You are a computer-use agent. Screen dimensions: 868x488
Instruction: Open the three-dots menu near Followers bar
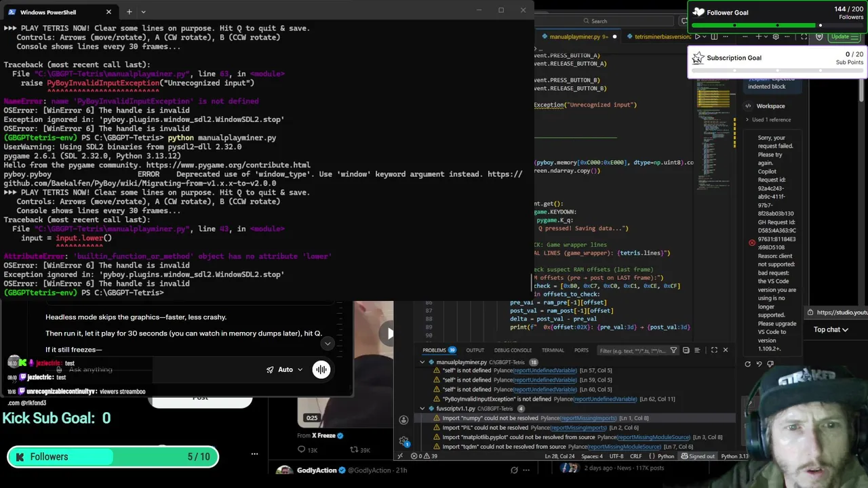[254, 454]
